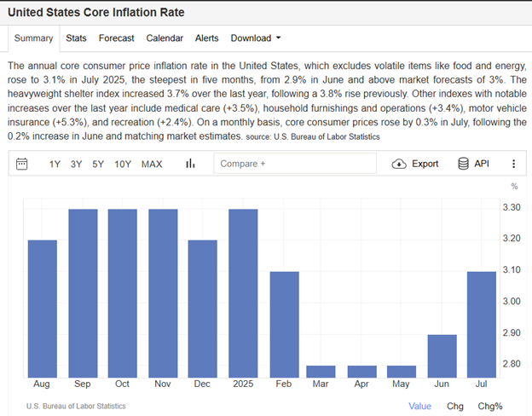Screen dimensions: 532x416
Task: Expand the Download dropdown menu
Action: [256, 38]
